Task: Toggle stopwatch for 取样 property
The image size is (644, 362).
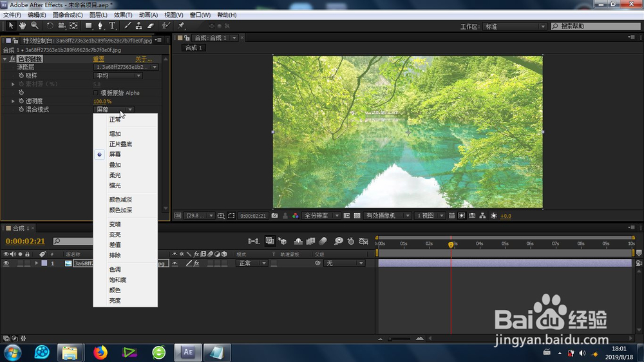Action: tap(21, 75)
